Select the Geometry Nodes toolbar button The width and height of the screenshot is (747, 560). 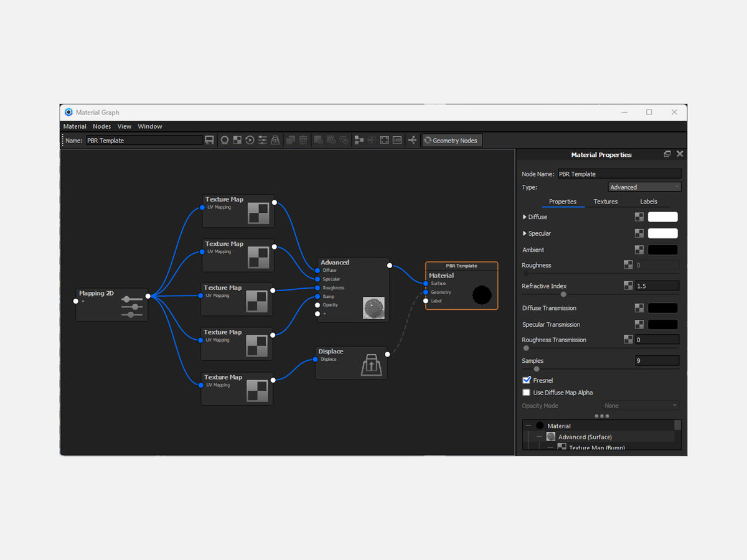(452, 140)
